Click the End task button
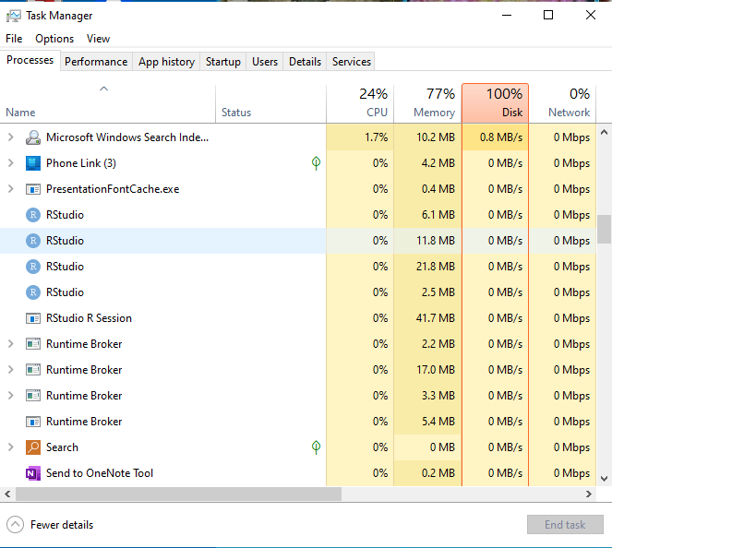 tap(565, 525)
